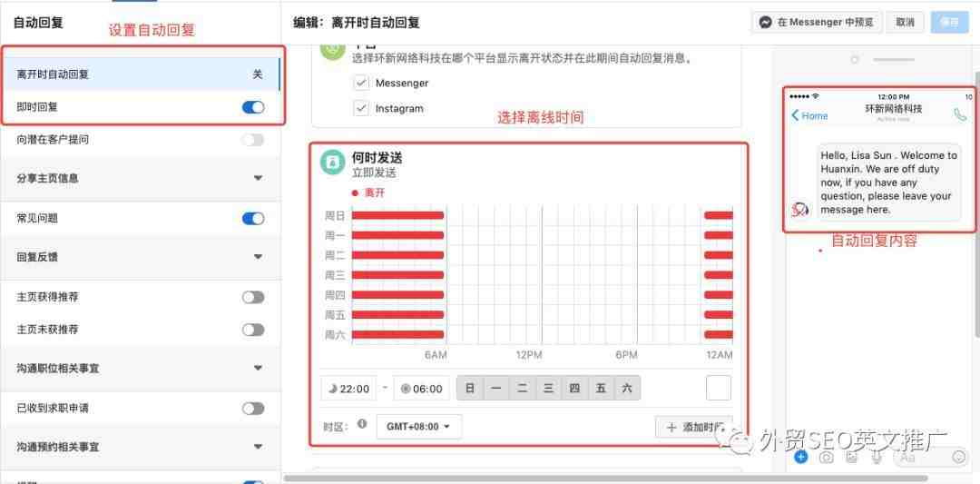Click the sender avatar beside the auto-reply message
980x484 pixels.
[800, 210]
